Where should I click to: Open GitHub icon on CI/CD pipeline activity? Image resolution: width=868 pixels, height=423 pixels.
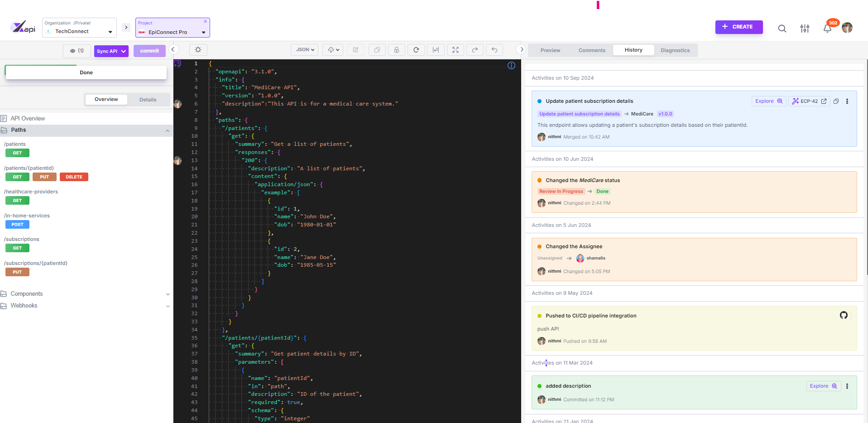[x=844, y=315]
